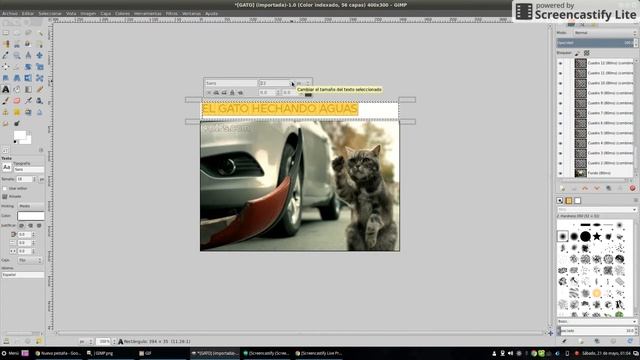Open the Caja dropdown in text options
Image resolution: width=640 pixels, height=360 pixels.
[x=29, y=260]
